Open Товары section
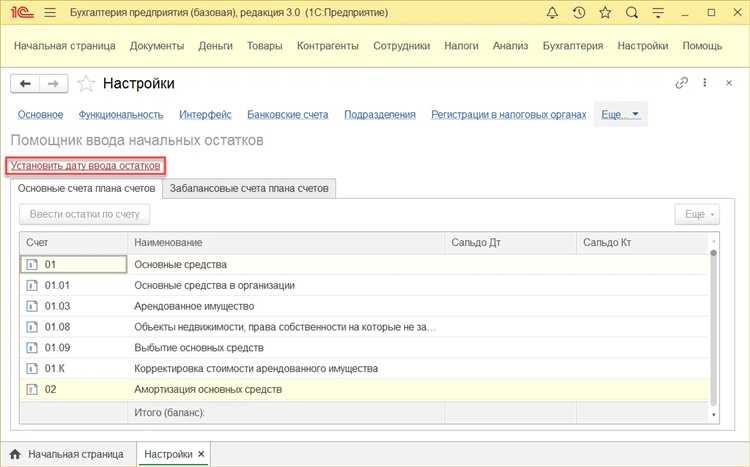750x467 pixels. pyautogui.click(x=265, y=46)
